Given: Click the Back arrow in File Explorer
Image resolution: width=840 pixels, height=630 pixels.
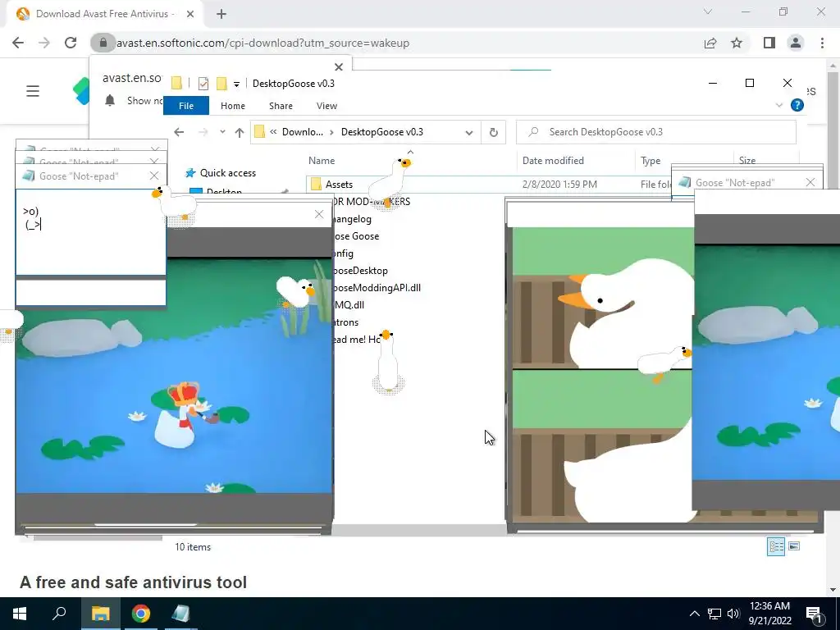Looking at the screenshot, I should [x=179, y=132].
